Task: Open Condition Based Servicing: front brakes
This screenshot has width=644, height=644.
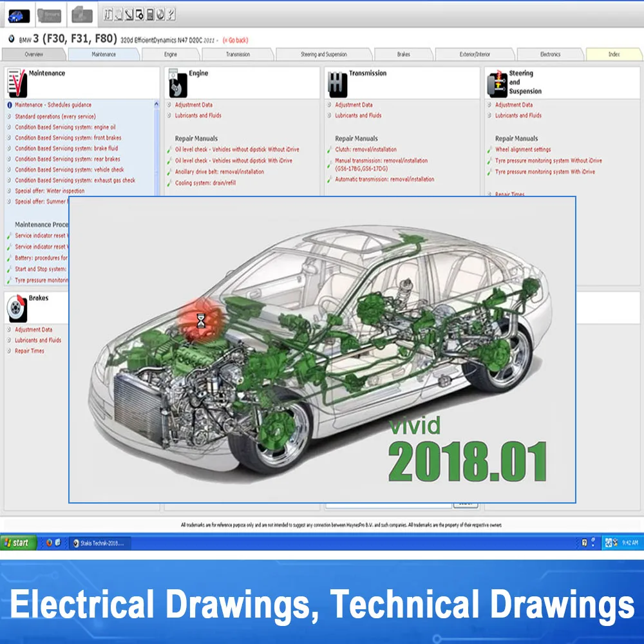Action: (x=68, y=138)
